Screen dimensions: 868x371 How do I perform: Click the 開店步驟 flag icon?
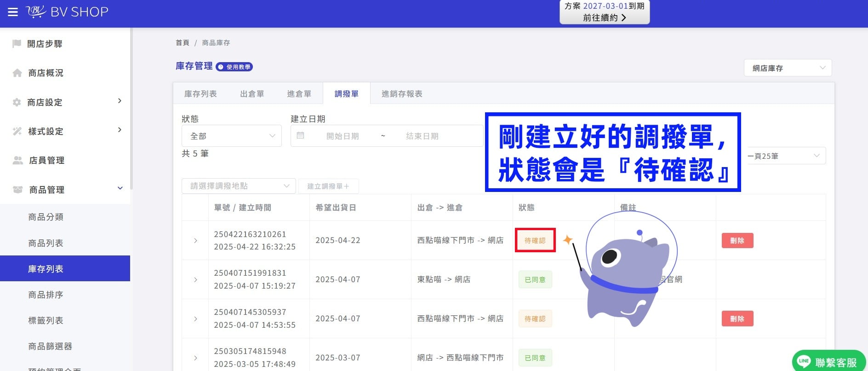tap(17, 44)
